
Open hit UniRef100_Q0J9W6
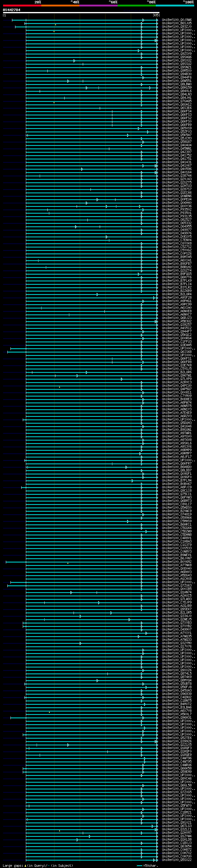(177, 20)
